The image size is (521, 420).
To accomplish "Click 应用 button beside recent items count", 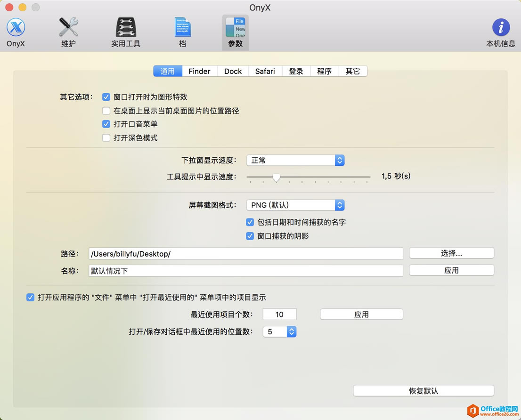I will 361,315.
